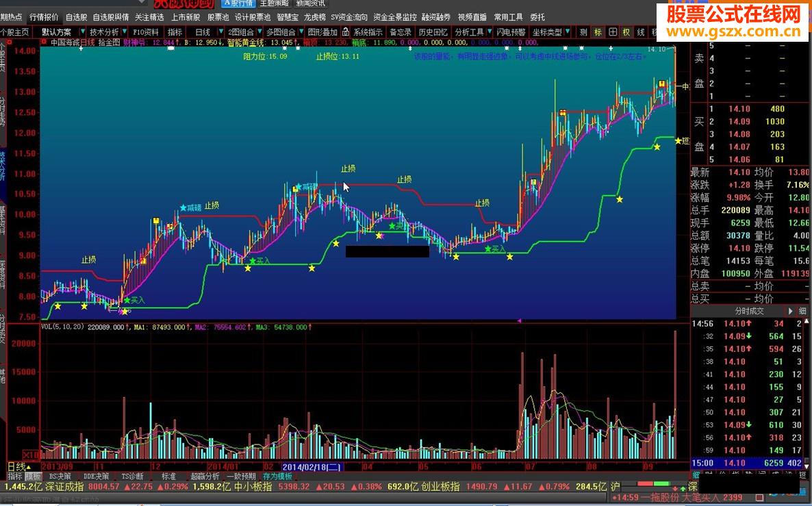The height and width of the screenshot is (506, 812).
Task: Open 闪电预警 alert button
Action: point(511,32)
